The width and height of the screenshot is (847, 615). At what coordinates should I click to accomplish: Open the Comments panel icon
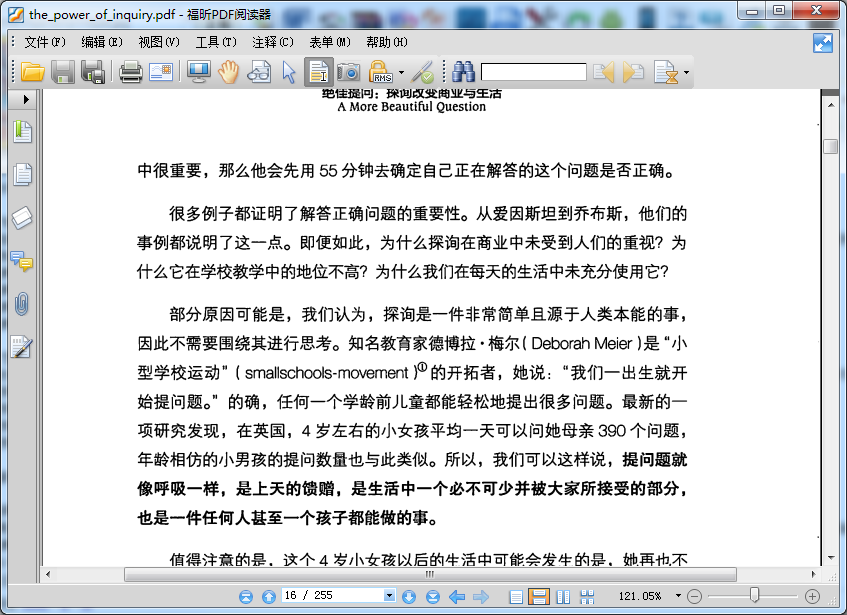point(22,261)
